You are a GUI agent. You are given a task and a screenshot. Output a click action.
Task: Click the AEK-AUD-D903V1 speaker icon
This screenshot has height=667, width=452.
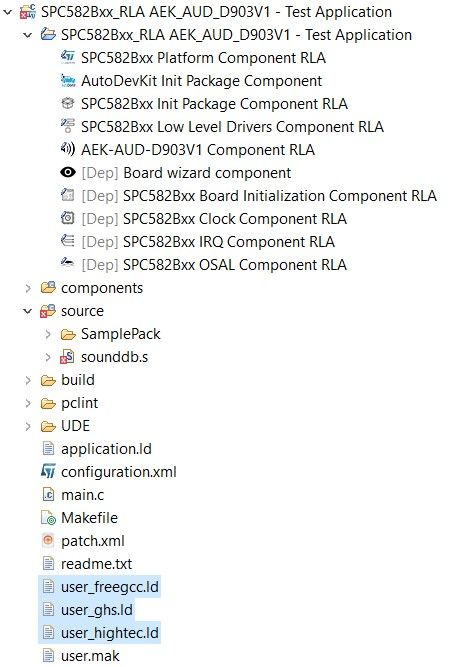[68, 149]
